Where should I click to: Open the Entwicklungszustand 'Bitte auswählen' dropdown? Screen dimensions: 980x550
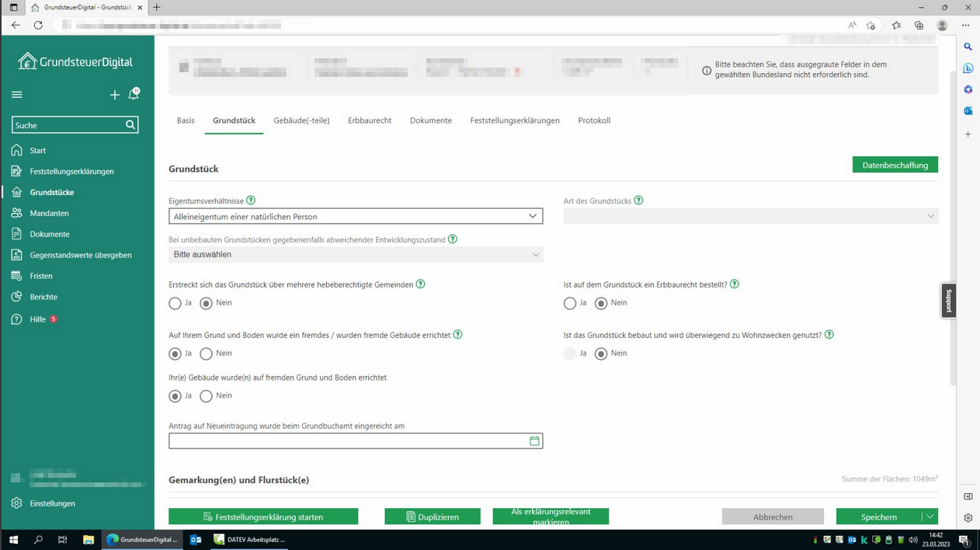(x=356, y=254)
